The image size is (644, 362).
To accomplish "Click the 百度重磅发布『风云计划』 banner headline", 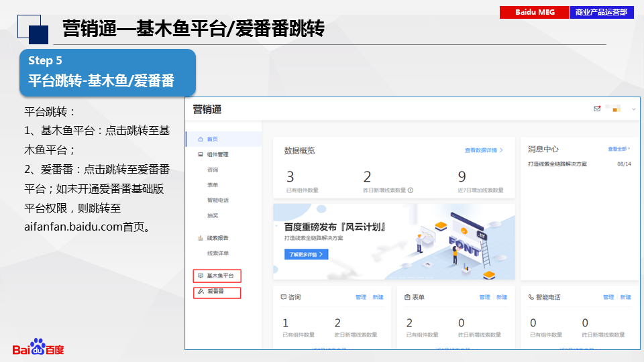I will [x=335, y=227].
